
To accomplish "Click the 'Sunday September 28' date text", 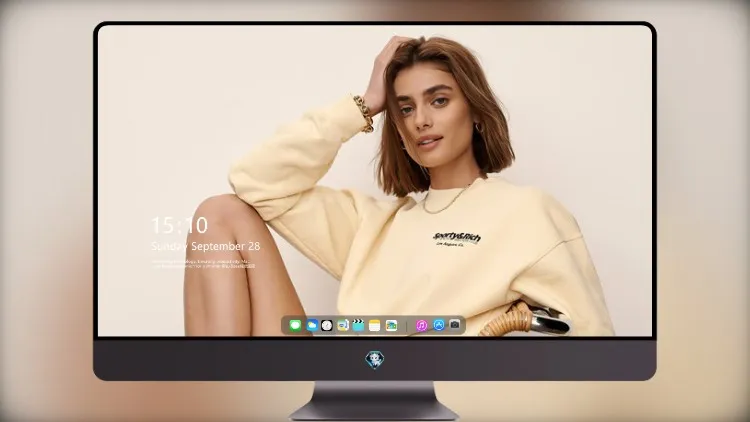I will (206, 246).
